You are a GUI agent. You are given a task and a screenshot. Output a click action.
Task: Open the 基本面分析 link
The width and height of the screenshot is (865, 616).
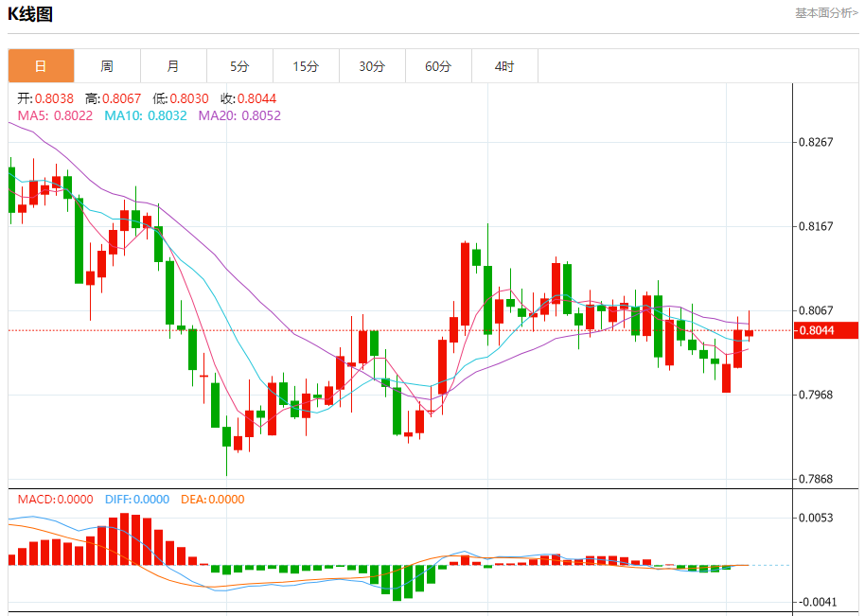point(826,12)
